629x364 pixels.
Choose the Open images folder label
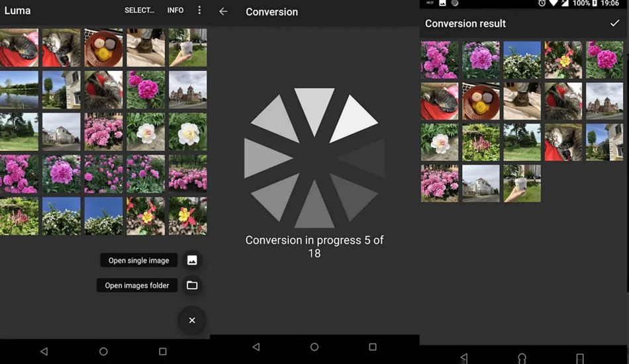pos(137,285)
